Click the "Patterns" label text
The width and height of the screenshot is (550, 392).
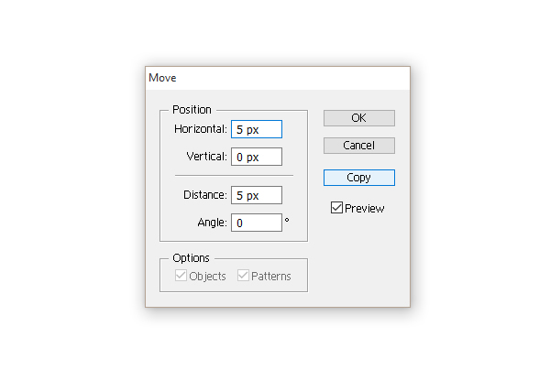click(x=270, y=277)
